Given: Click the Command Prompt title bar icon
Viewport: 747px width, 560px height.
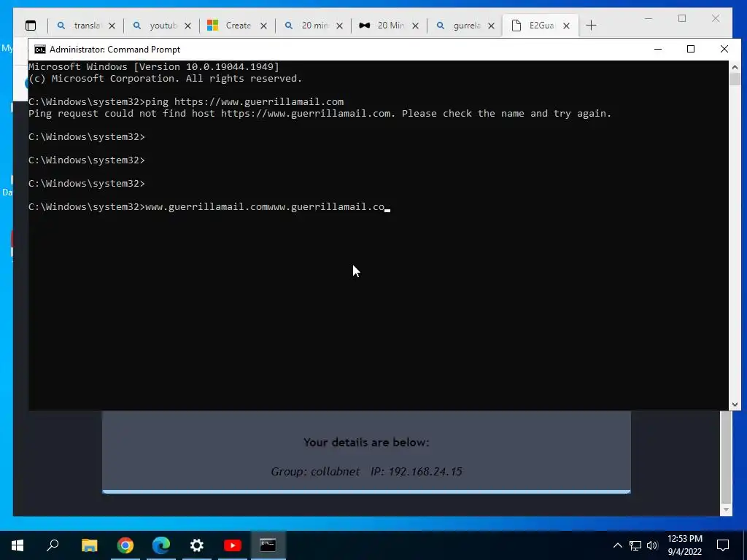Looking at the screenshot, I should pyautogui.click(x=40, y=50).
